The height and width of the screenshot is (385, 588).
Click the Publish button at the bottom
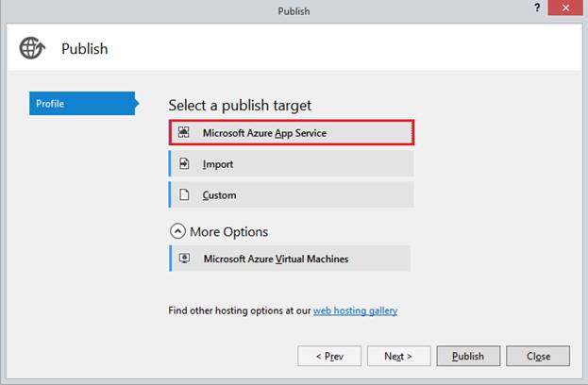pyautogui.click(x=468, y=356)
